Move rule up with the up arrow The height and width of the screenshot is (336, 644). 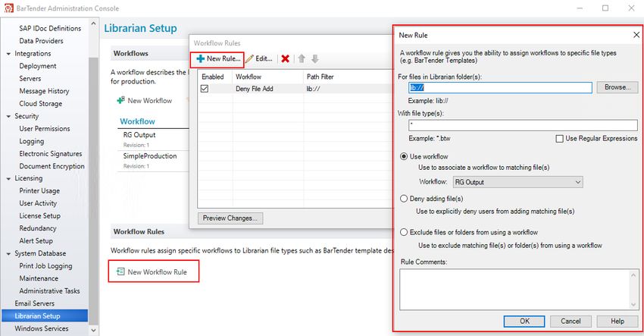coord(302,59)
